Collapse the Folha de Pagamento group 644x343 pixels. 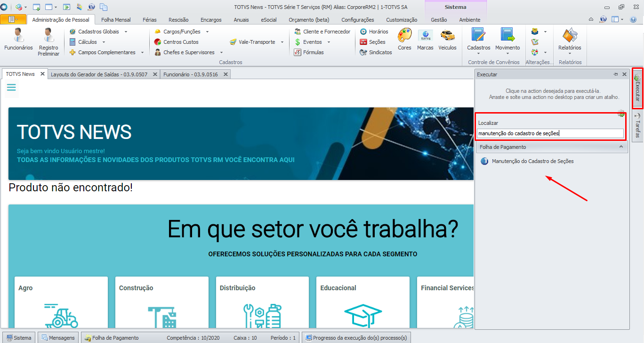point(621,147)
